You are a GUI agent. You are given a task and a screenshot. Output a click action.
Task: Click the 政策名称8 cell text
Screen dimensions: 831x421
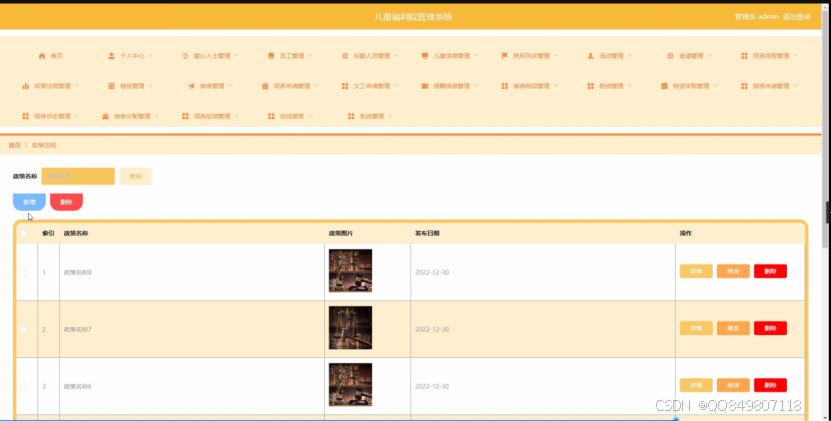(x=77, y=273)
